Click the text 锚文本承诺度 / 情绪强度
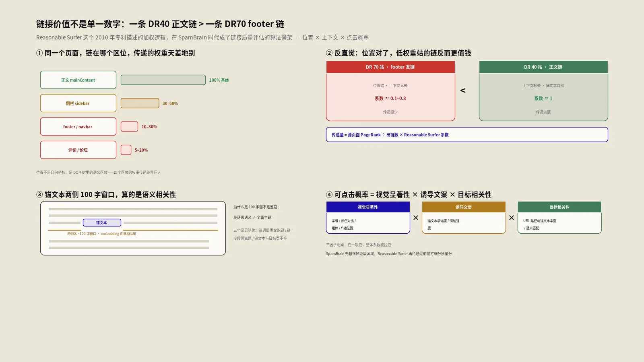644x362 pixels. tap(443, 224)
